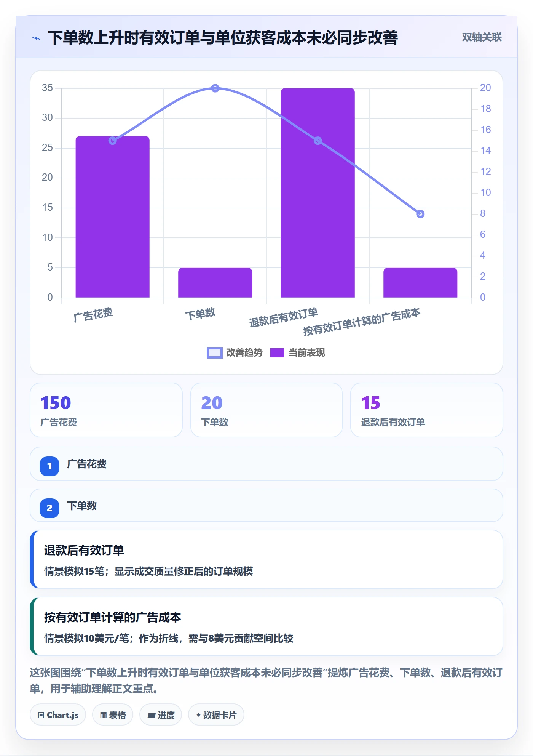Click the x-axis label 下单数
The height and width of the screenshot is (756, 533).
[200, 314]
